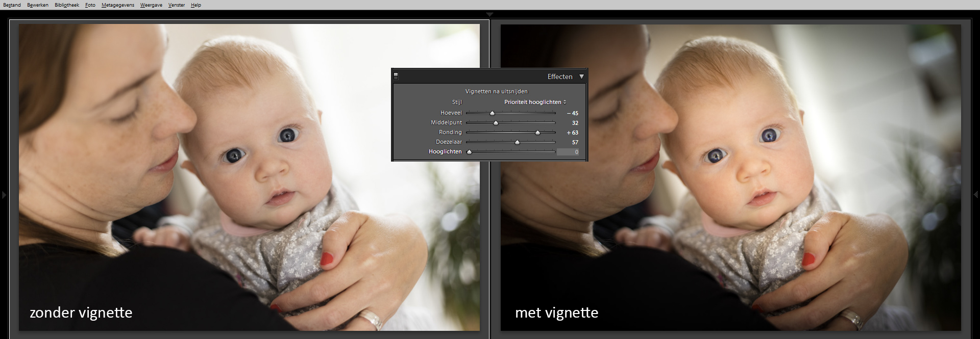Open the Help menu

click(196, 5)
